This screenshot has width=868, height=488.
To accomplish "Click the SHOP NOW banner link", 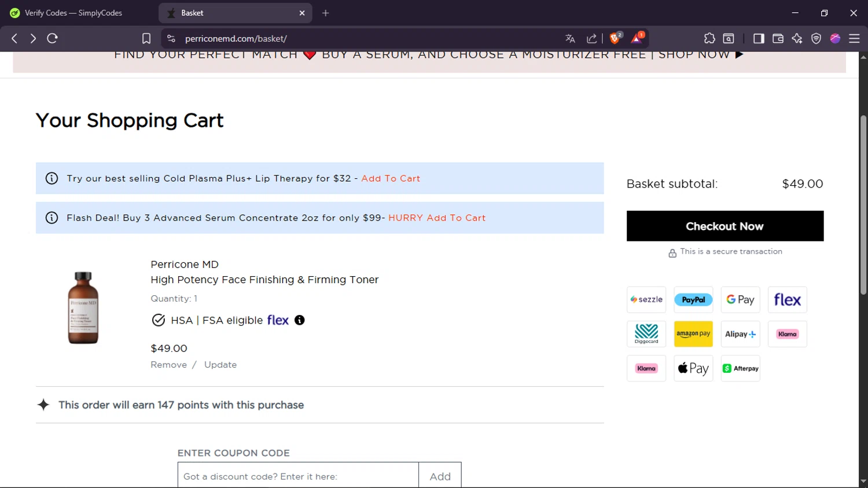I will tap(701, 55).
